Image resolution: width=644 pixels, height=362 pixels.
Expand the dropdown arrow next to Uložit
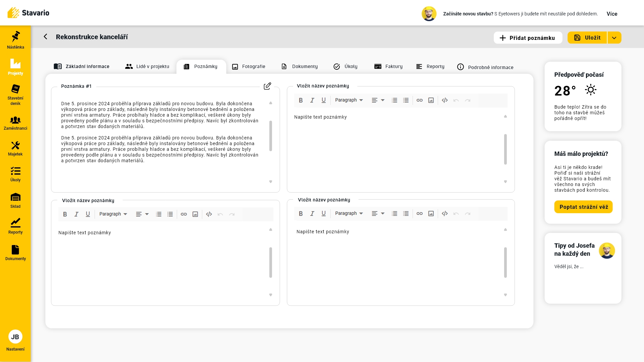point(614,38)
